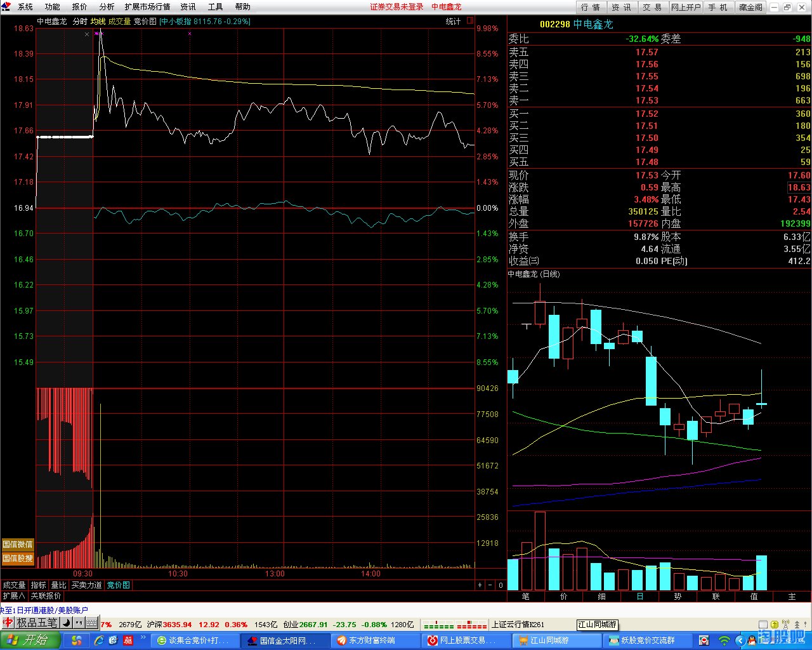
Task: Click the 开通港股/美股账户 scrolling notice
Action: [44, 610]
